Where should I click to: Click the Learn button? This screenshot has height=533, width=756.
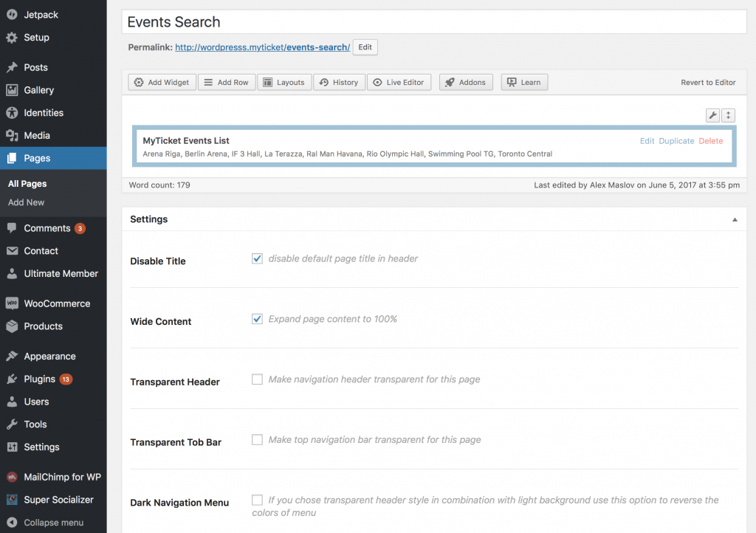coord(524,83)
